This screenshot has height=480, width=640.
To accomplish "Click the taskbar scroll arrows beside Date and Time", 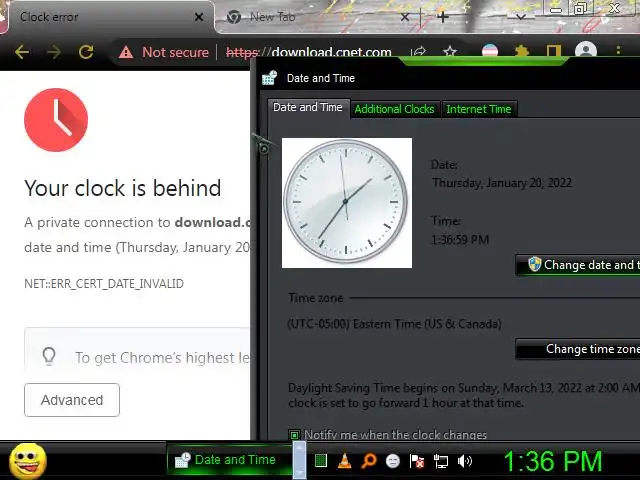I will [x=299, y=460].
